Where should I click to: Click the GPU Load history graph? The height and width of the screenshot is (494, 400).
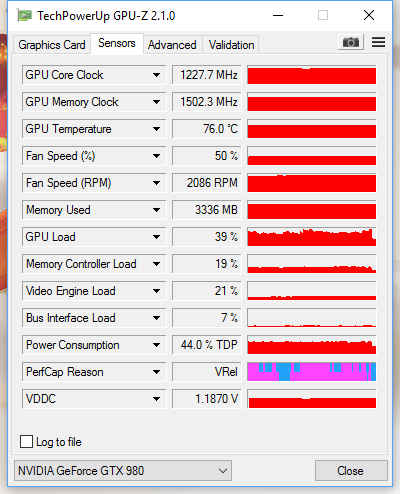click(312, 237)
